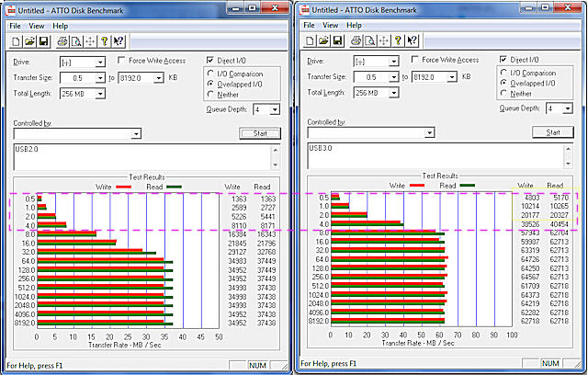Click Save icon in USB2.0 window
Viewport: 588px width, 375px height.
[x=43, y=41]
